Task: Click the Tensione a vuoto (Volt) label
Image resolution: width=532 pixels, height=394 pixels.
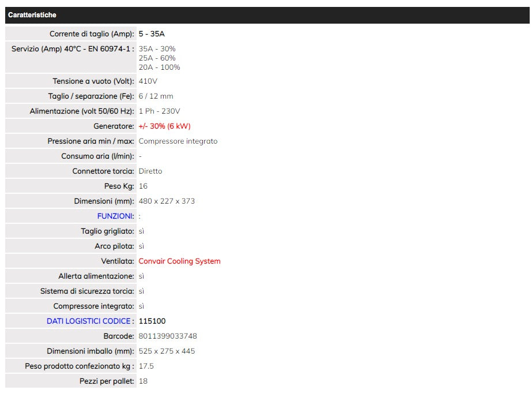Action: point(93,81)
